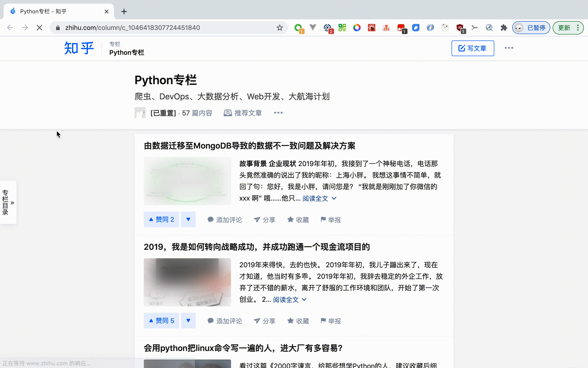The height and width of the screenshot is (368, 588).
Task: Click the column author avatar
Action: (140, 113)
